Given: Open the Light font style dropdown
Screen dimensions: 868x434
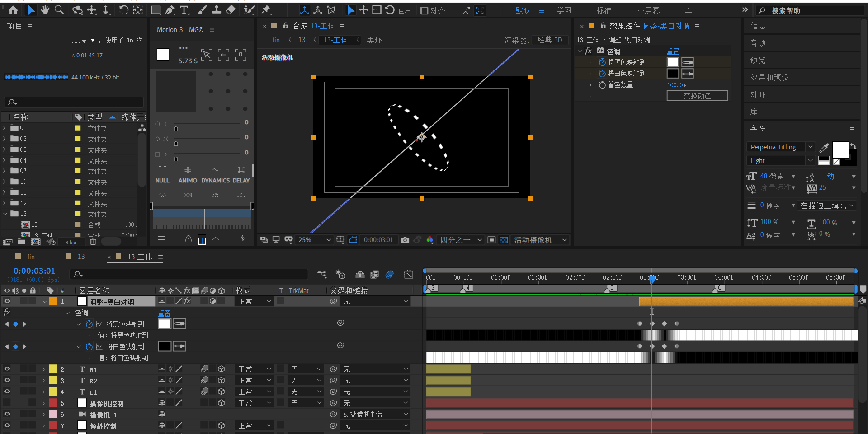Looking at the screenshot, I should pos(781,161).
